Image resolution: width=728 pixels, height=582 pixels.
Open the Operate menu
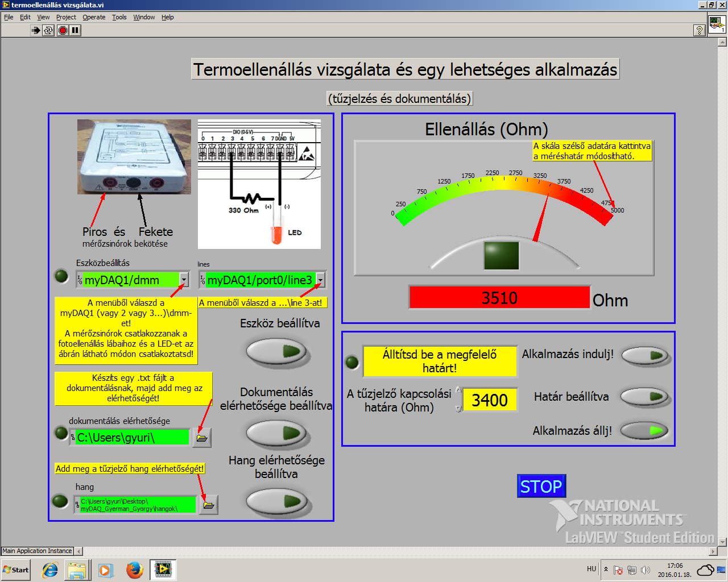(x=94, y=17)
